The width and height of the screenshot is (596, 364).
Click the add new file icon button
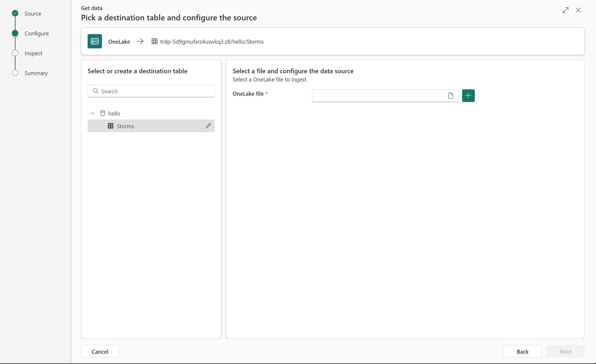[x=468, y=95]
